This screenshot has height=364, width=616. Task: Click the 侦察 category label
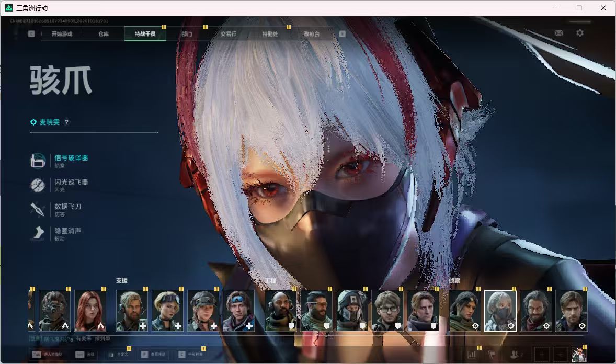[454, 280]
